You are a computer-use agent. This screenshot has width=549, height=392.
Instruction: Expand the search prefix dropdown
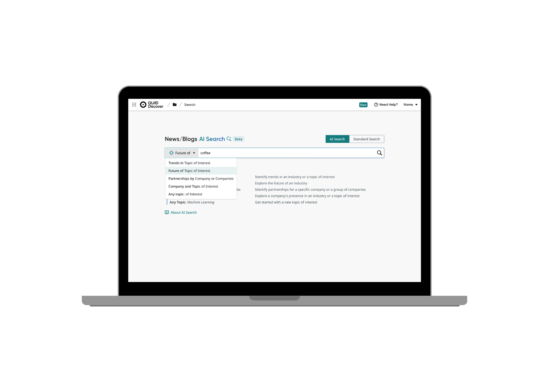point(180,153)
